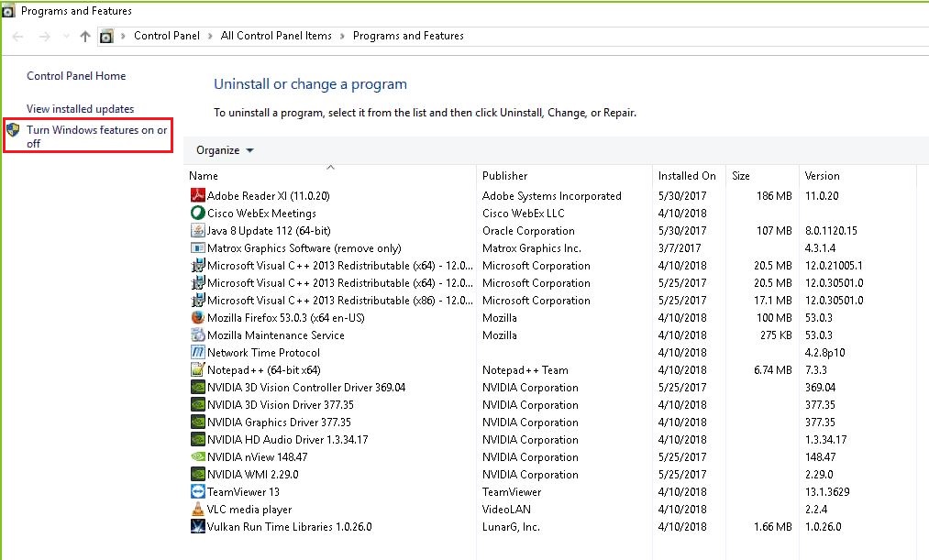This screenshot has width=929, height=560.
Task: Open the recent locations chevron dropdown
Action: click(64, 36)
